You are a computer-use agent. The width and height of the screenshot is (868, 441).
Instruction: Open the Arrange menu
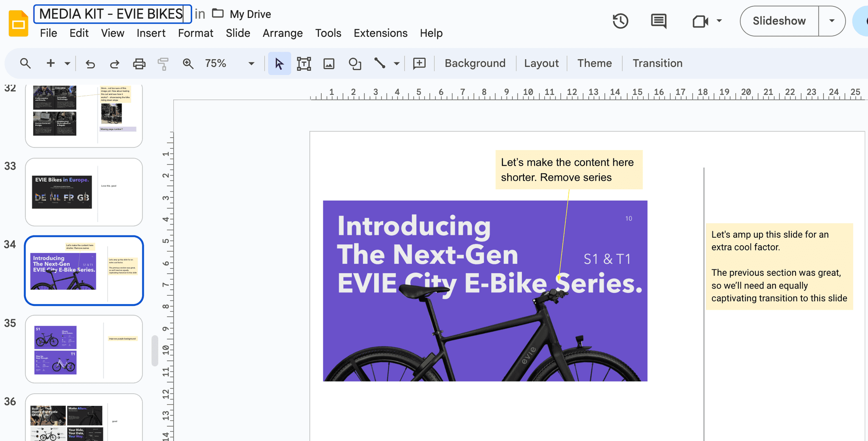(283, 33)
